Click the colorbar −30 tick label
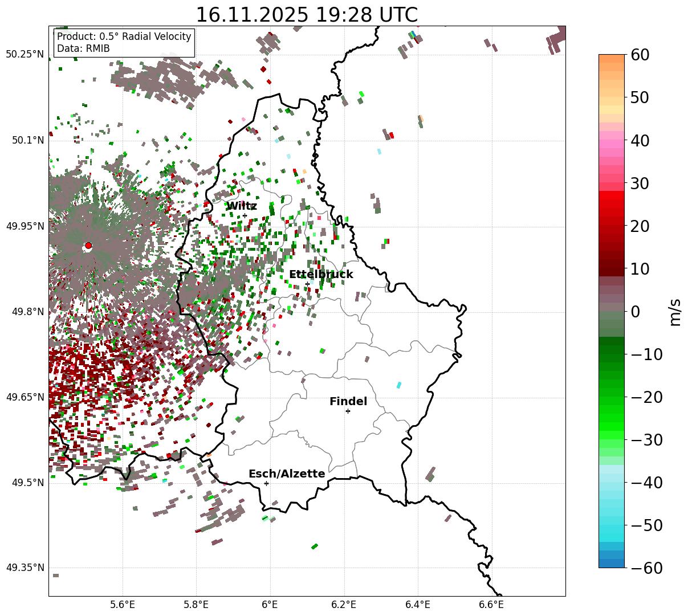688x616 pixels. pyautogui.click(x=646, y=439)
